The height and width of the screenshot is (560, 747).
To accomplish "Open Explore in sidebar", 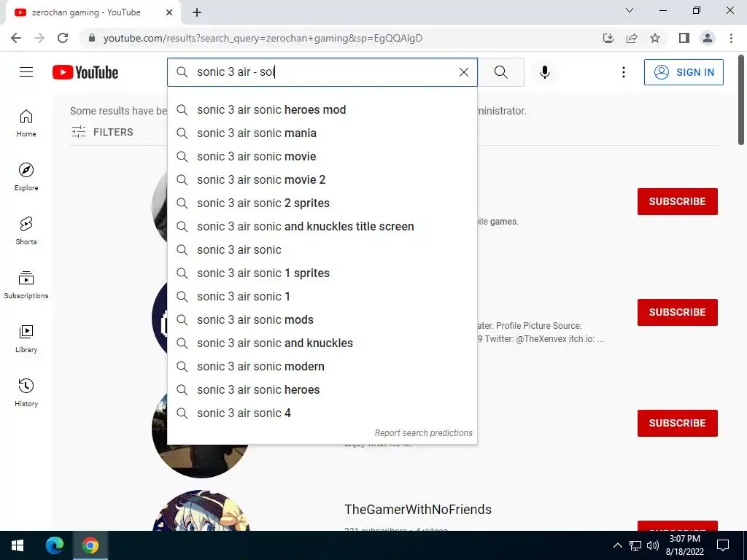I will pos(26,177).
